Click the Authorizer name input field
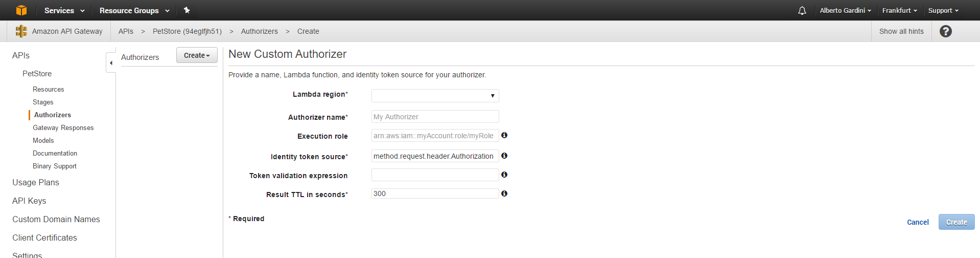This screenshot has height=258, width=980. (x=435, y=117)
